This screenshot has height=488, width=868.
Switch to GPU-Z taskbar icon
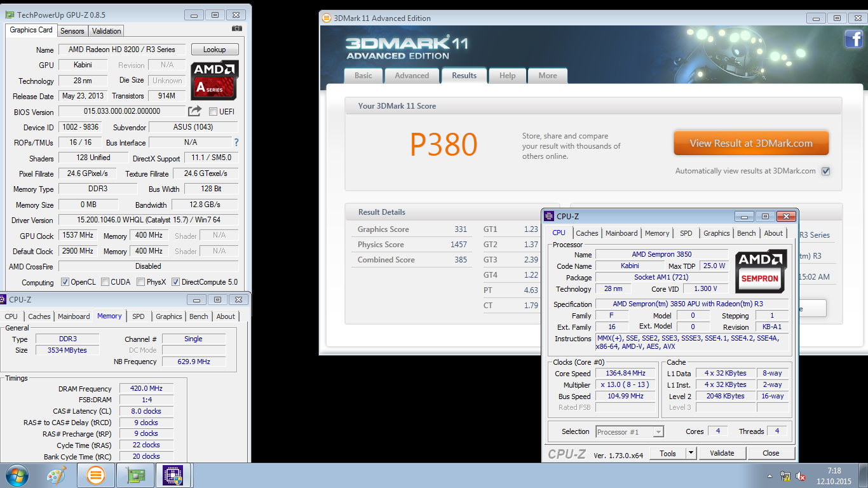(x=135, y=475)
